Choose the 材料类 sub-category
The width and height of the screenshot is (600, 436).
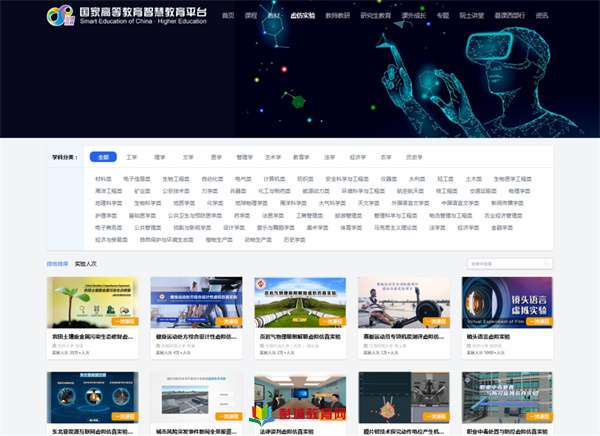pos(103,179)
